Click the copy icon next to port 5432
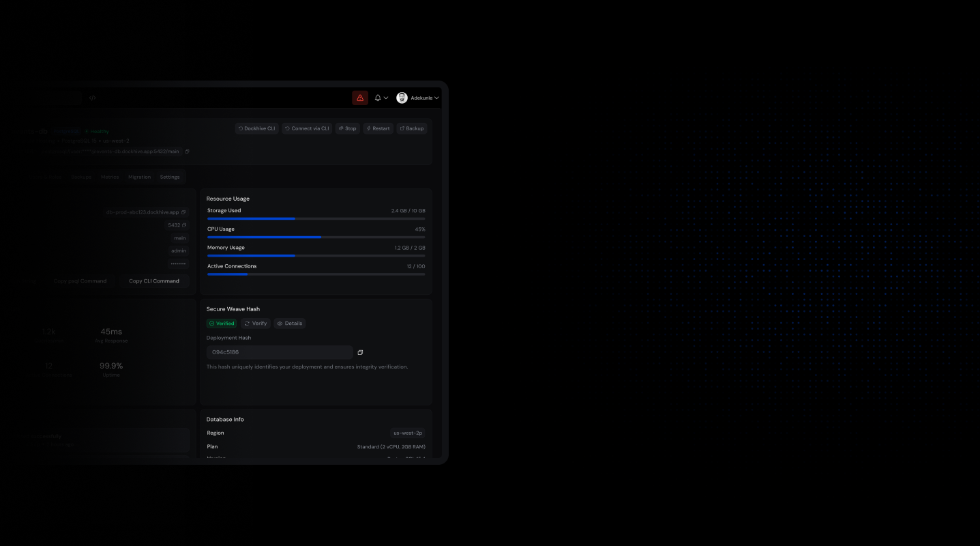This screenshot has width=980, height=546. [x=183, y=225]
